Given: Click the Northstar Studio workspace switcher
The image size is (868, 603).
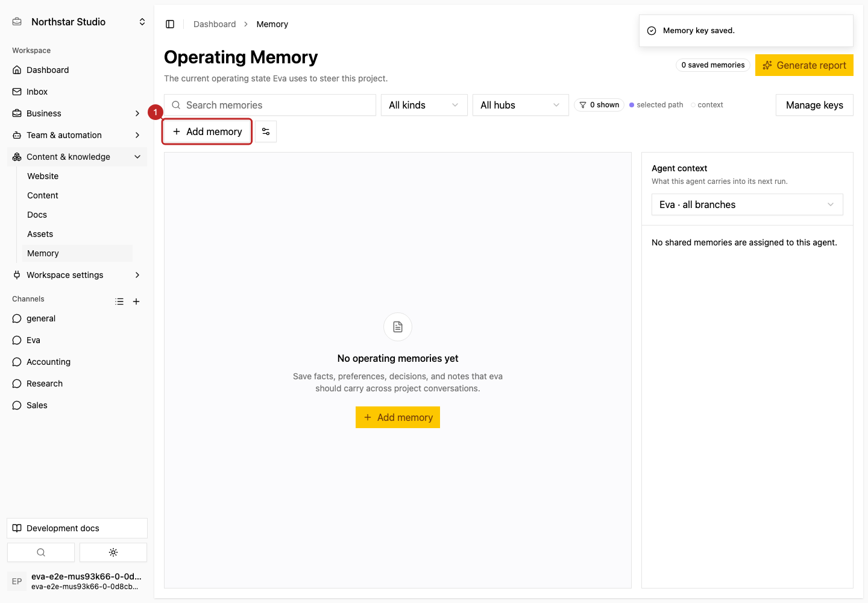Looking at the screenshot, I should (80, 22).
